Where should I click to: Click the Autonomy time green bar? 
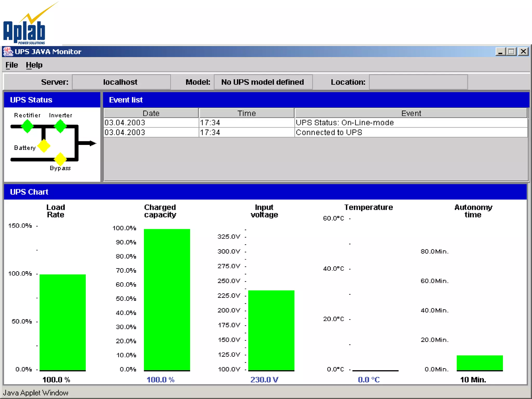coord(480,363)
